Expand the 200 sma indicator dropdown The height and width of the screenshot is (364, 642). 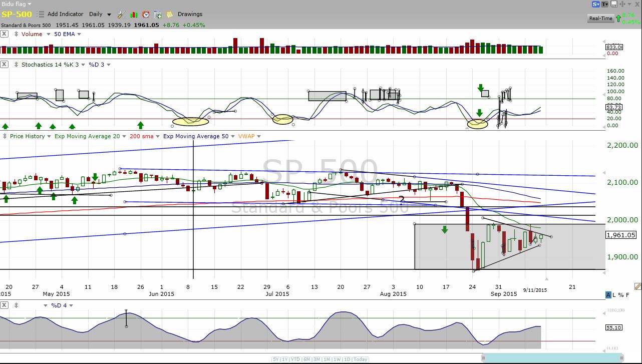[158, 136]
